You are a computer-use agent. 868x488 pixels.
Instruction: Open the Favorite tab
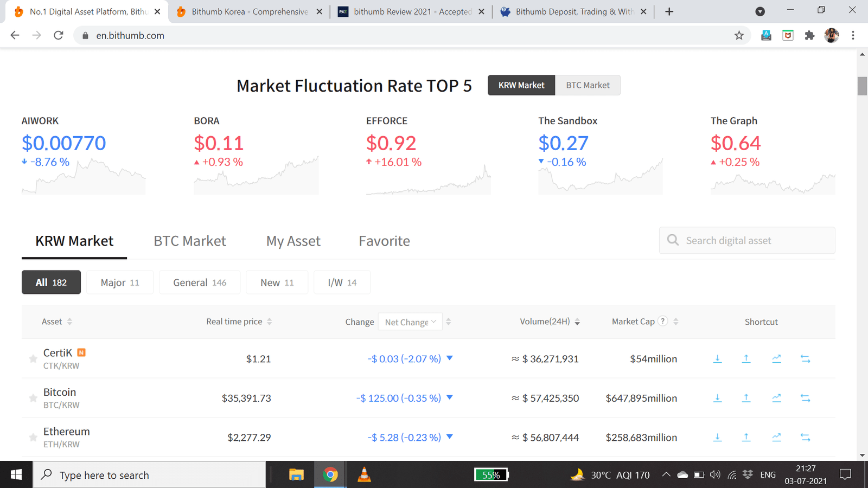pos(384,241)
